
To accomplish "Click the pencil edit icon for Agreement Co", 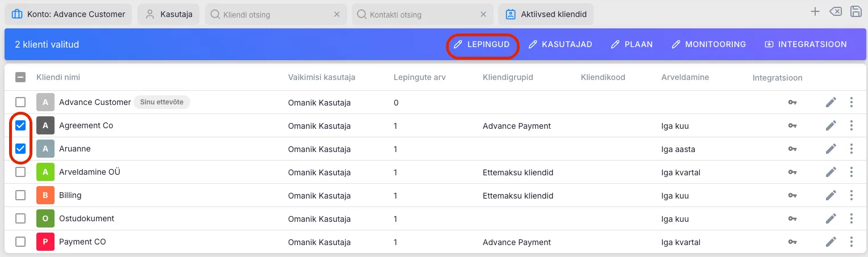I will tap(831, 126).
